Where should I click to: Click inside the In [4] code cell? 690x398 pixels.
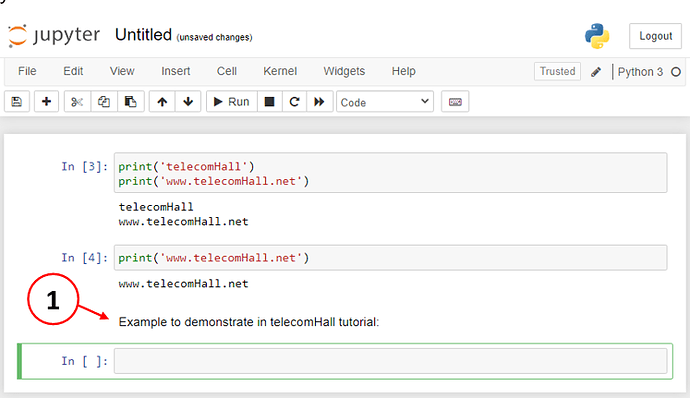tap(390, 258)
